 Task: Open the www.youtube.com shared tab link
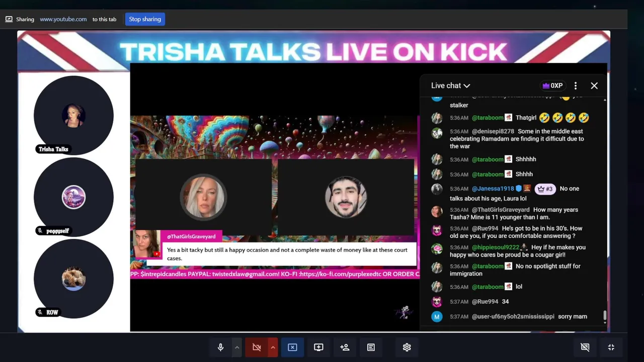pyautogui.click(x=63, y=19)
